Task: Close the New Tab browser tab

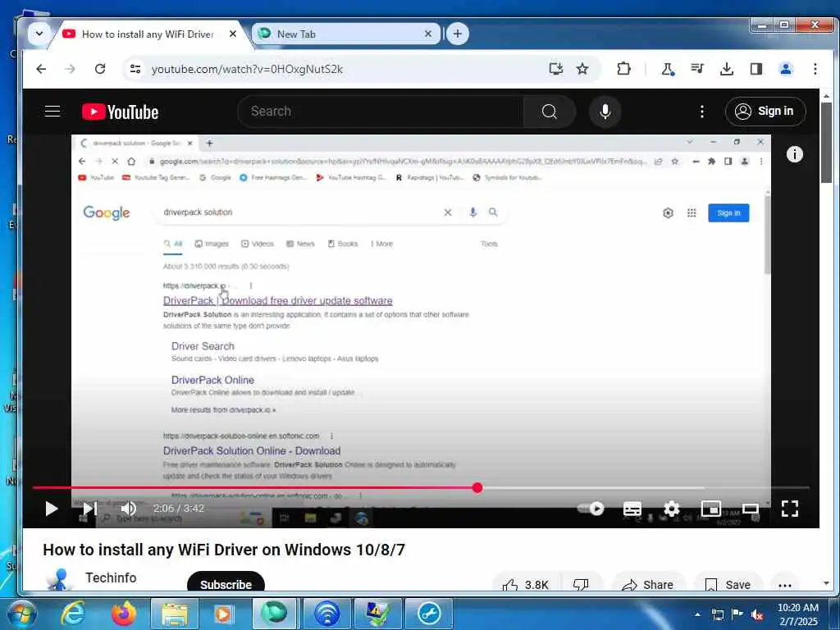Action: (x=427, y=34)
